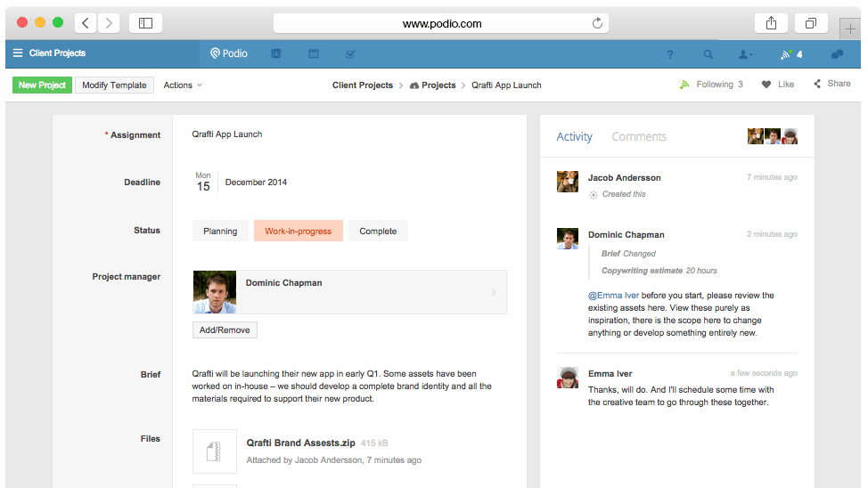
Task: Click the Share icon in toolbar
Action: (x=817, y=84)
